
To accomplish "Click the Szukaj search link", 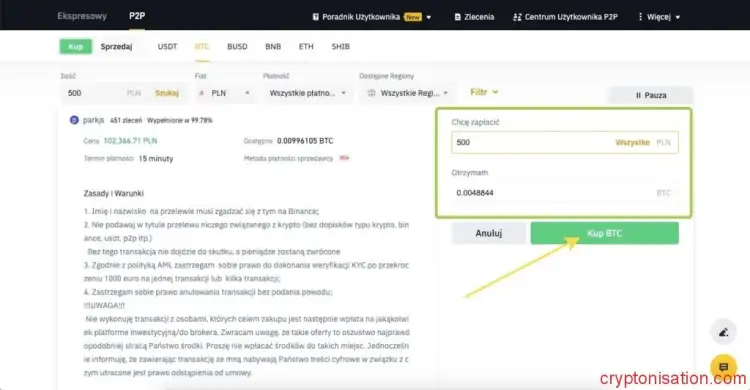I will (167, 93).
